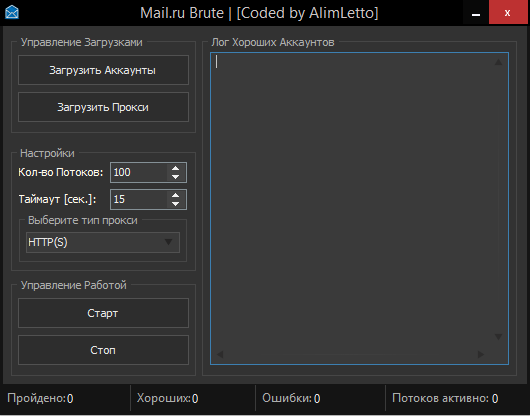Increase Таймаут value with up arrow
Viewport: 530px width, 416px height.
tap(175, 195)
